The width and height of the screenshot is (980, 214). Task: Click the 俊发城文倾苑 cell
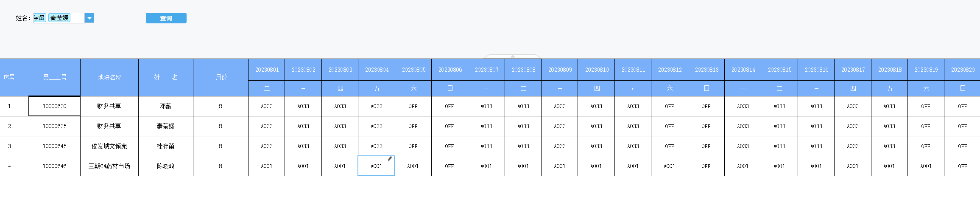[x=109, y=146]
